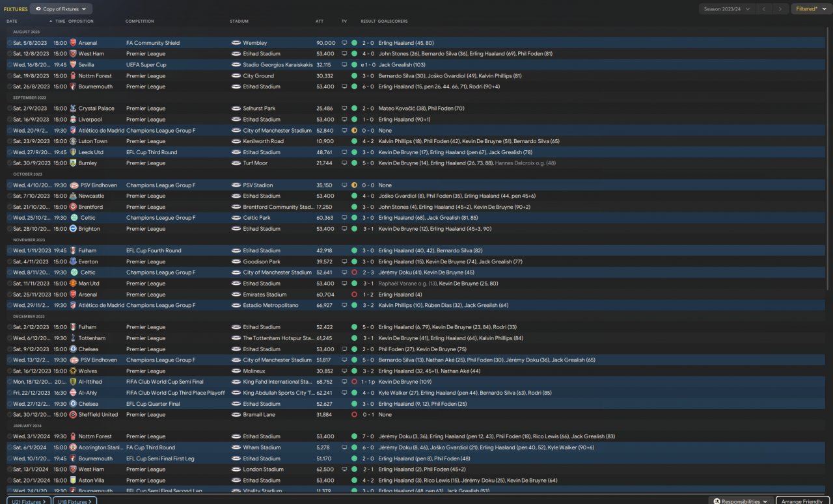833x504 pixels.
Task: Click the Newcastle club badge
Action: (x=74, y=196)
